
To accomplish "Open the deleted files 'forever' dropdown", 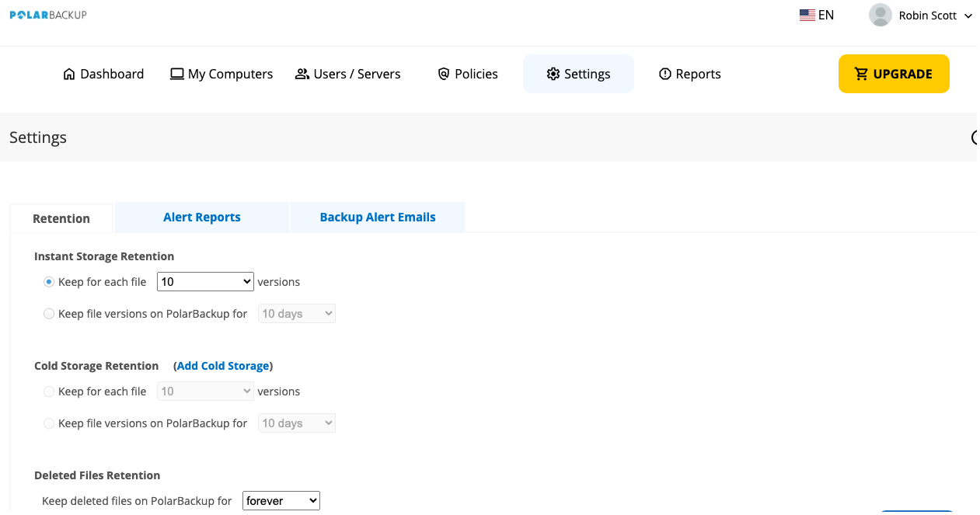I will (x=281, y=501).
